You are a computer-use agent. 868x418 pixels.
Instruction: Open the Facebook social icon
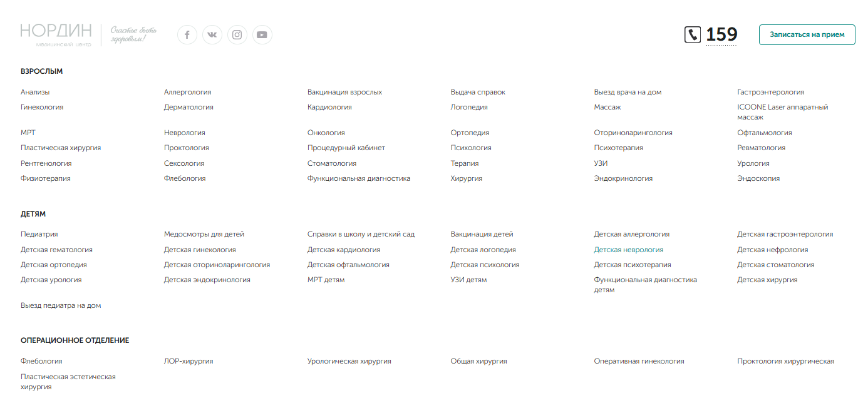point(187,34)
